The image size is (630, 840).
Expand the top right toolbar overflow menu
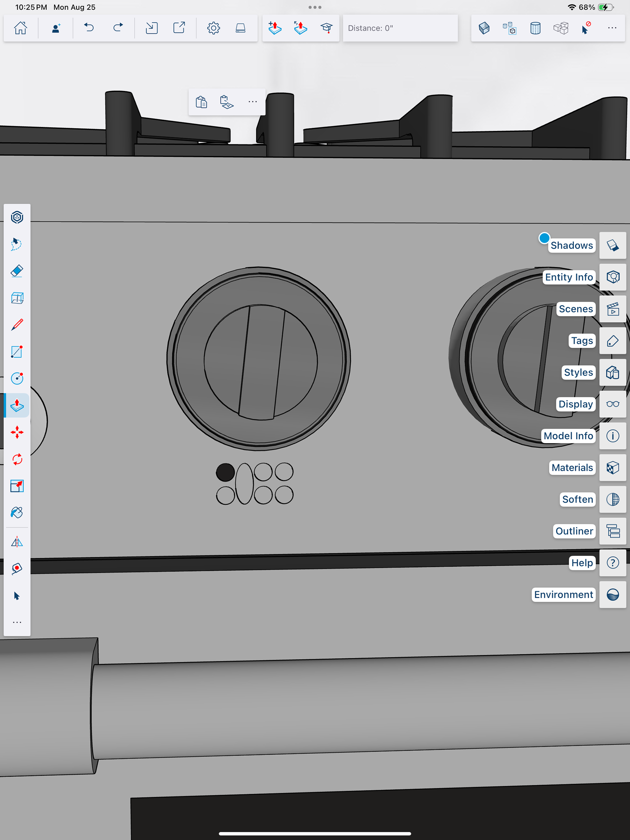click(x=612, y=28)
